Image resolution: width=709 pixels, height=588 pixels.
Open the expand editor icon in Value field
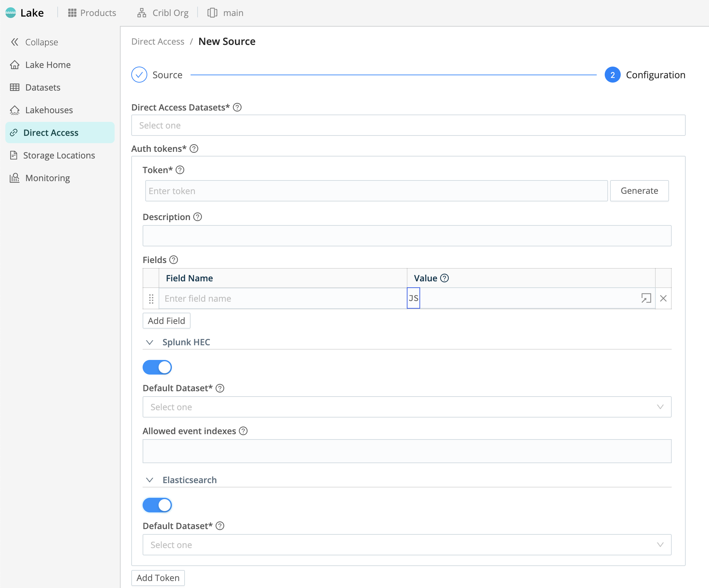tap(645, 298)
